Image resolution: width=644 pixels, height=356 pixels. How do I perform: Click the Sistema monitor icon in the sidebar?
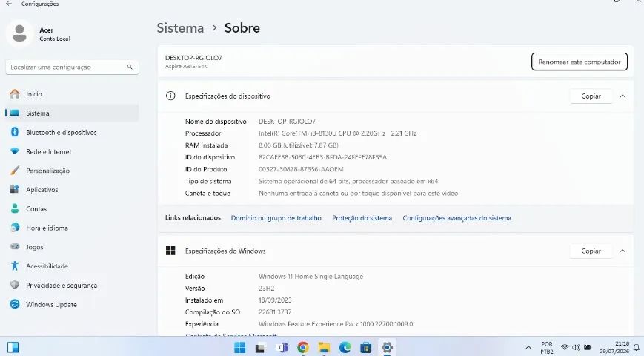(x=15, y=113)
